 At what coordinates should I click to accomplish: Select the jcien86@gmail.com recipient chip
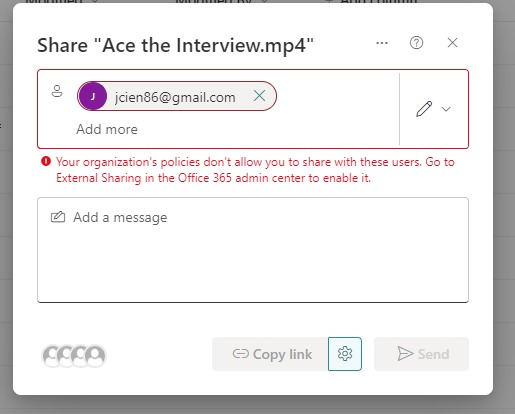[x=177, y=96]
